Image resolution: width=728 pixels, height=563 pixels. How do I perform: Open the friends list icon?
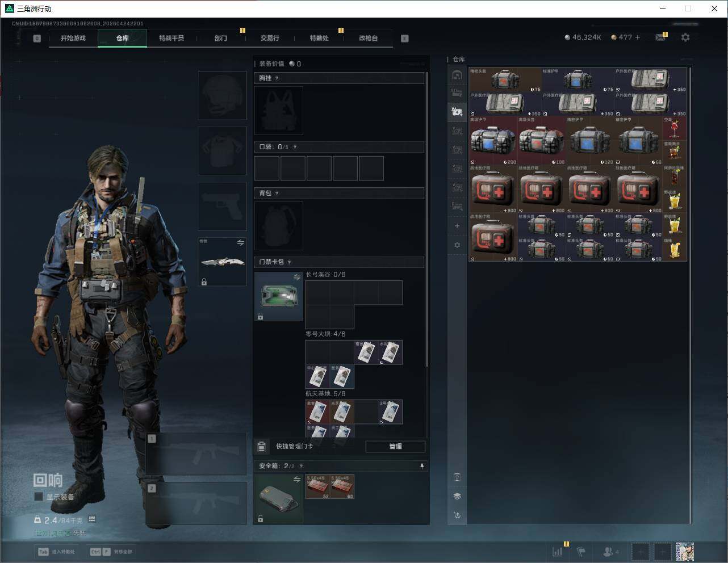tap(608, 552)
